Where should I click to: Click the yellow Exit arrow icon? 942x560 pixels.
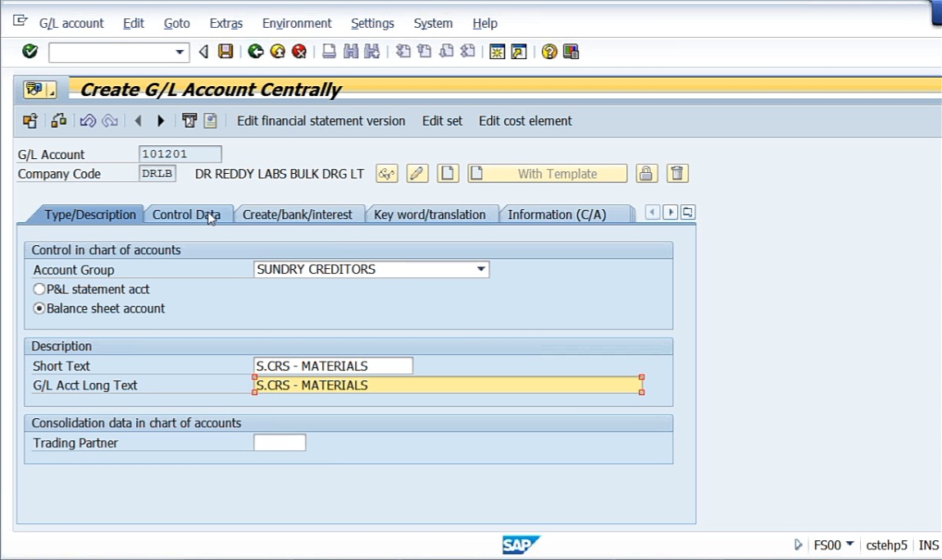[x=278, y=52]
